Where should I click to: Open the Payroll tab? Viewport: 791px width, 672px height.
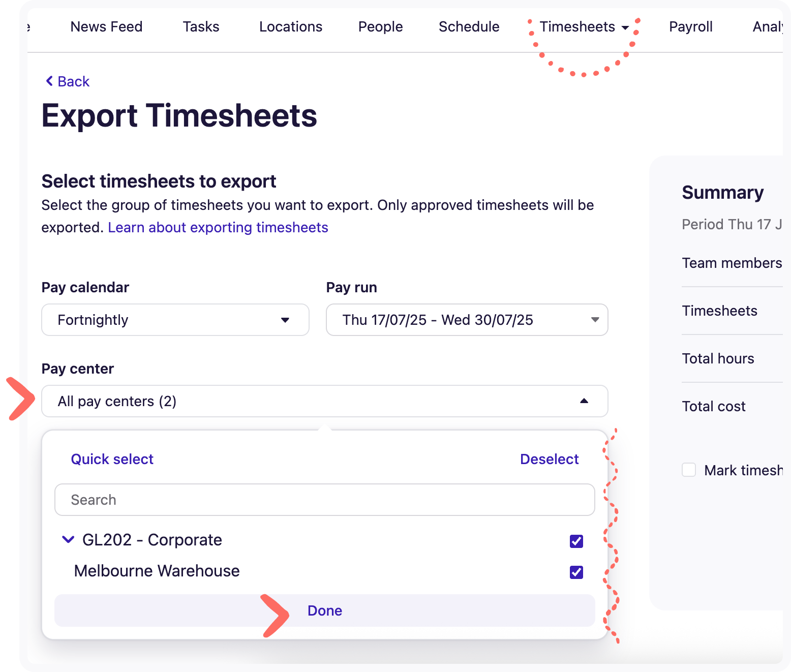pyautogui.click(x=690, y=27)
